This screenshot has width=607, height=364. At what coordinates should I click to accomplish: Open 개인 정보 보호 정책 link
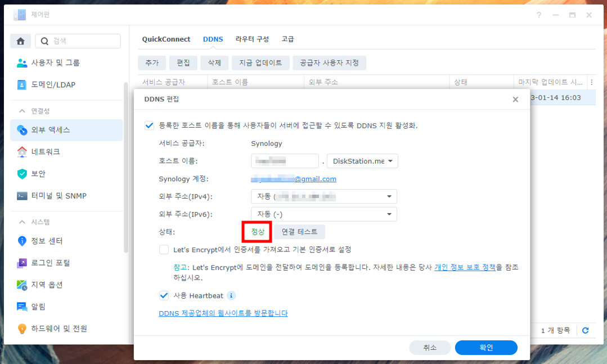tap(465, 267)
